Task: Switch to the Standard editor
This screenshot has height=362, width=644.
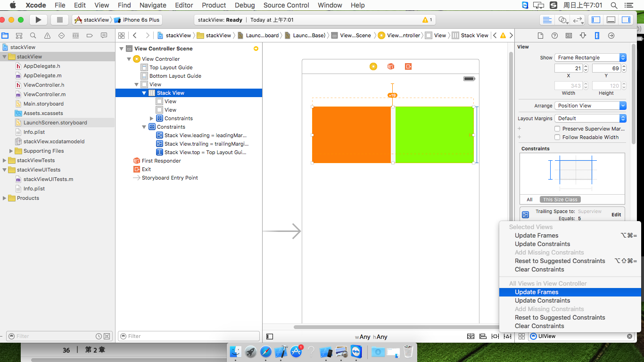Action: (x=547, y=20)
